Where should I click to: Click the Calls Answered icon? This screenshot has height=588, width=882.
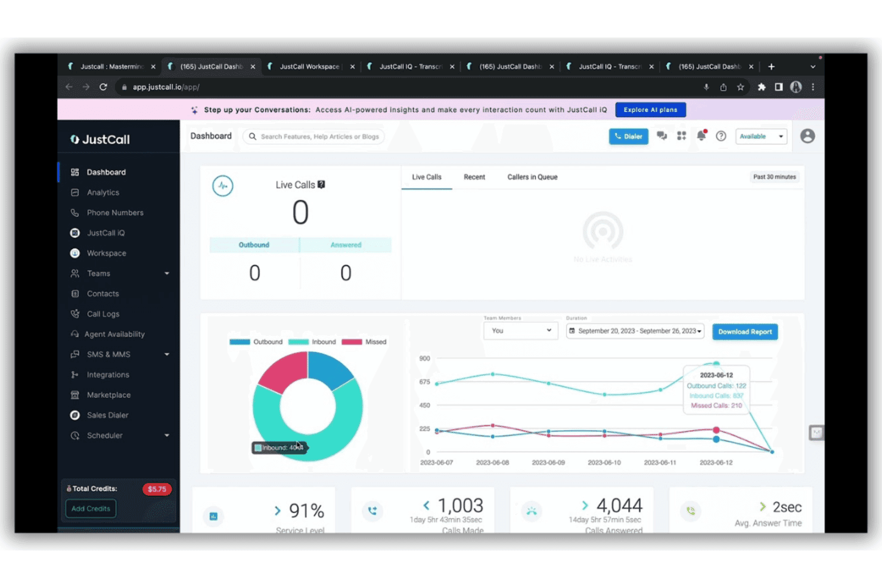coord(532,511)
